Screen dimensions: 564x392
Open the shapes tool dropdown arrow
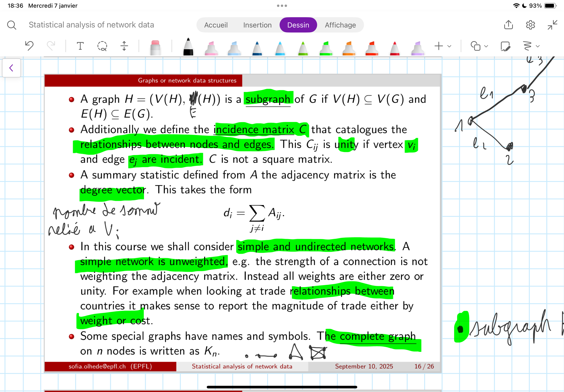485,46
